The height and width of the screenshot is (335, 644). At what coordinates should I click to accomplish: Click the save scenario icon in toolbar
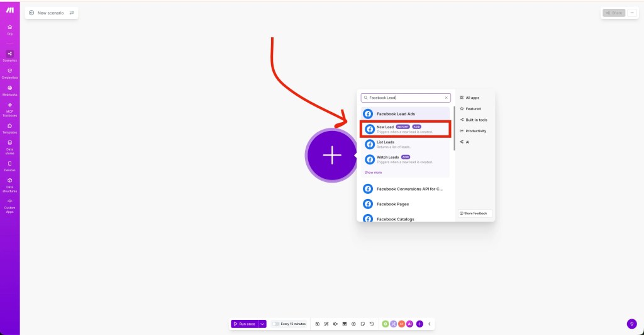318,324
